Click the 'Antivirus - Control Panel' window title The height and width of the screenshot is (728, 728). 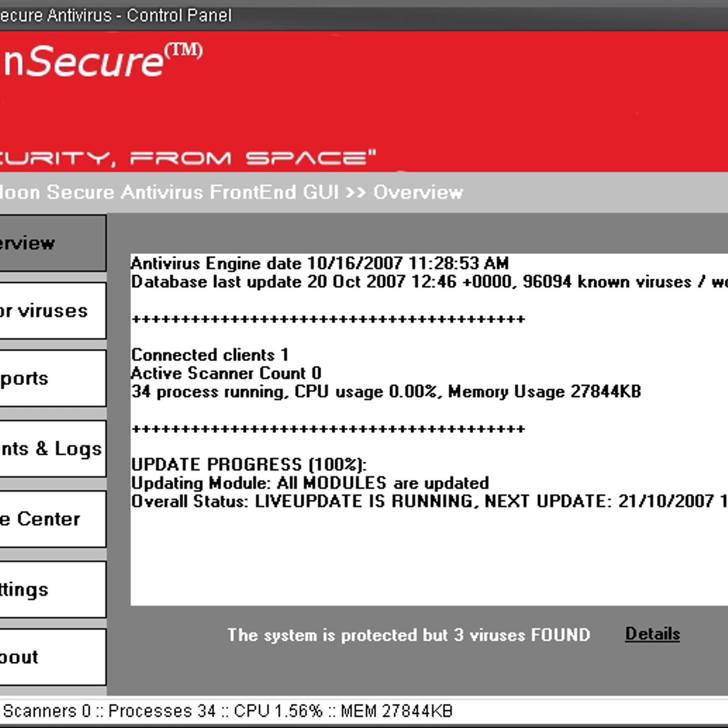[x=116, y=15]
